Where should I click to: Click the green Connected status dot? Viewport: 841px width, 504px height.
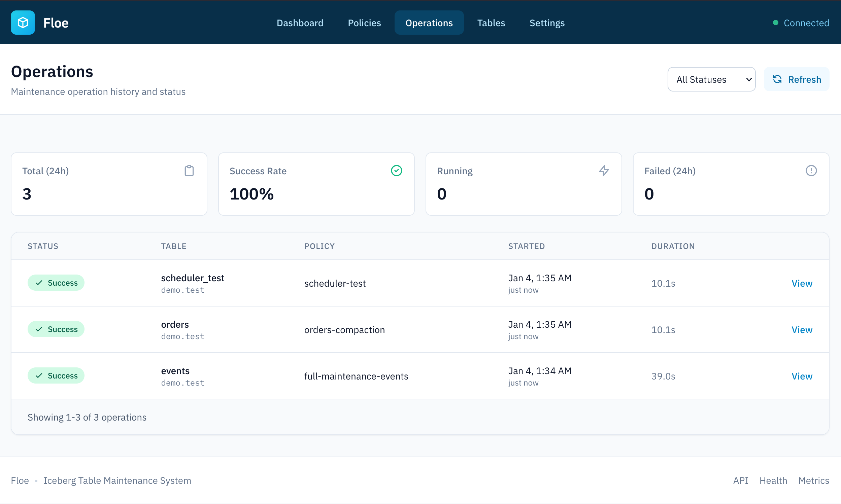[x=775, y=23]
